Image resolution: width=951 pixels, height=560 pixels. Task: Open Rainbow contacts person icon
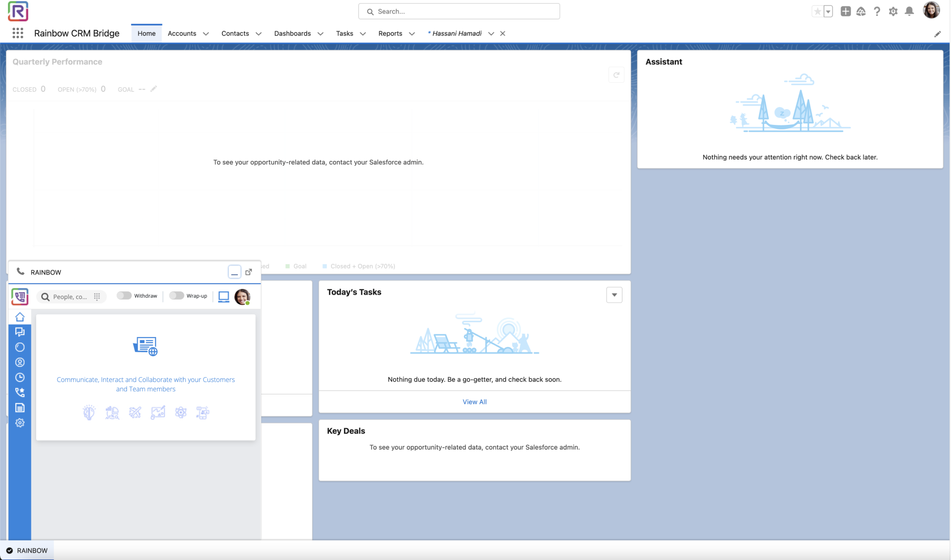pos(20,362)
